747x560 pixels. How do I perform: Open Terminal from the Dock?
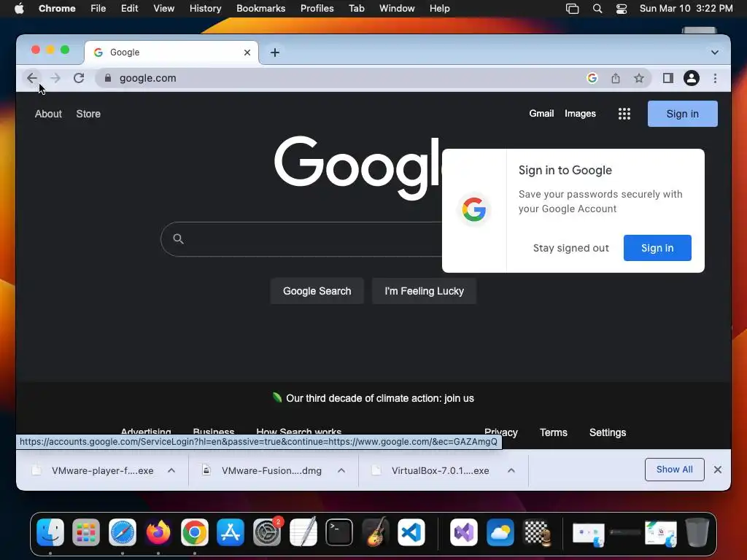(339, 532)
